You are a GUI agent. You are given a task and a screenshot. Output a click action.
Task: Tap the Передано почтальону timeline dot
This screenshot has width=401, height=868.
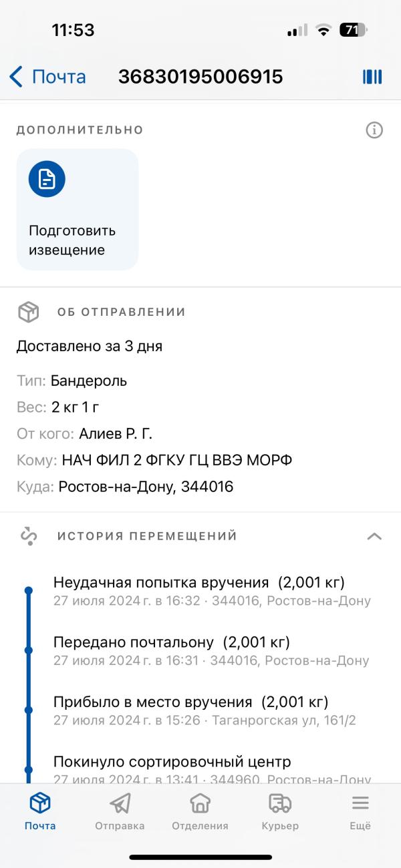(28, 649)
